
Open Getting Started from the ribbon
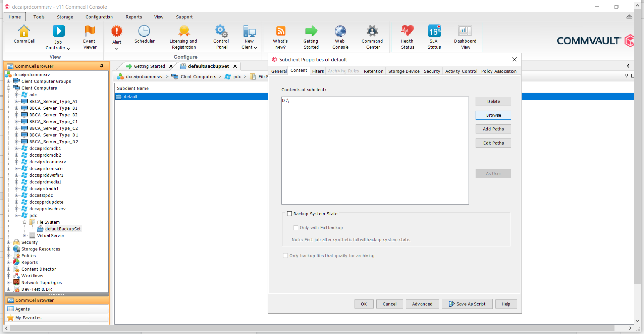pyautogui.click(x=311, y=37)
